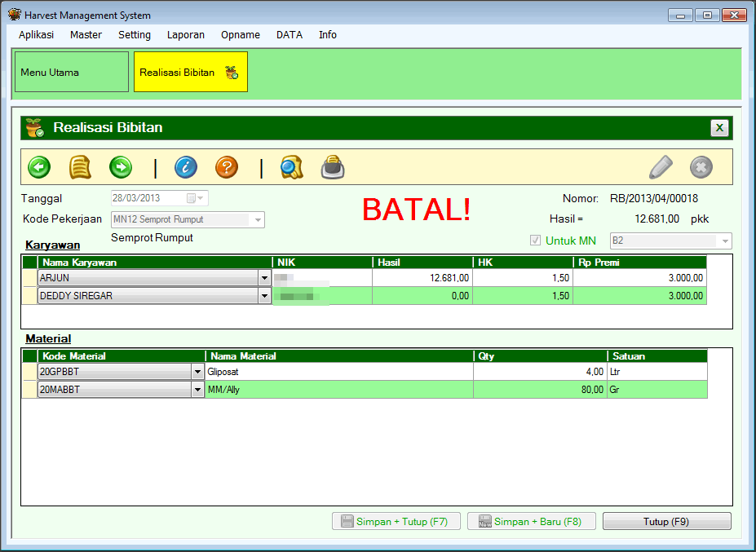Click the Hasil cell for ARJUN
756x552 pixels.
tap(422, 278)
